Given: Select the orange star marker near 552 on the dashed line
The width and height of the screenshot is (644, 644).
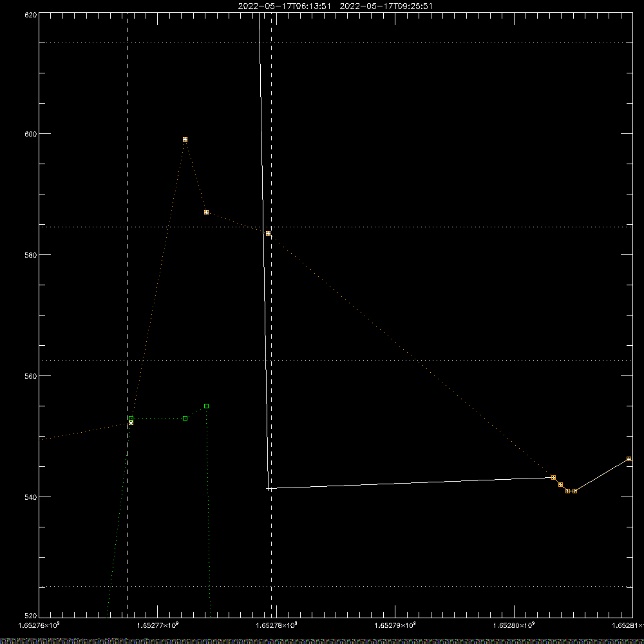Looking at the screenshot, I should pyautogui.click(x=131, y=422).
